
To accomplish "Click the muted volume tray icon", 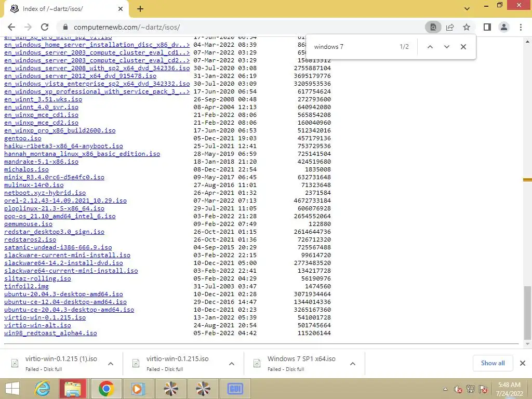I will point(458,389).
